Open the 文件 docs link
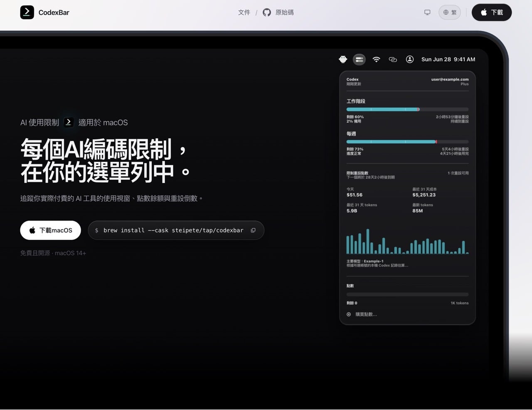This screenshot has width=532, height=410. 244,12
